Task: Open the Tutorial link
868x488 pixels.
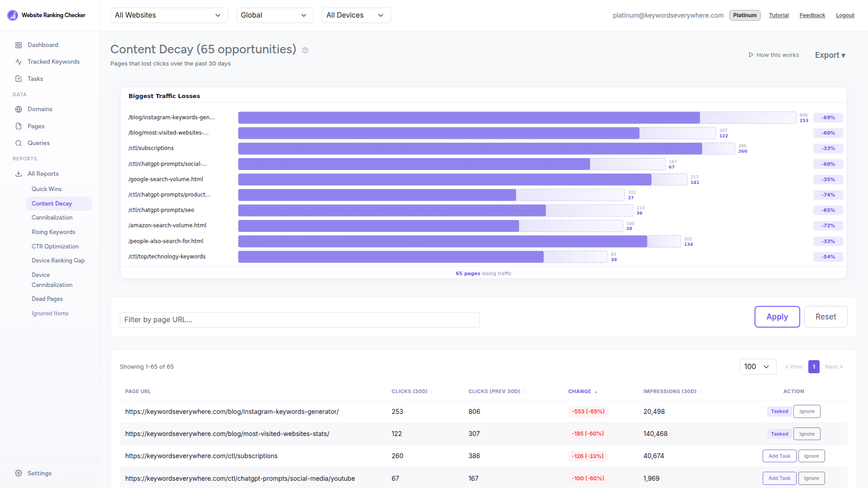Action: 778,15
